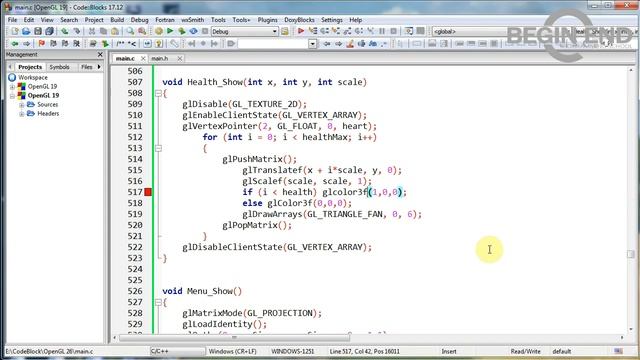Click the Open file toolbar icon

26,31
